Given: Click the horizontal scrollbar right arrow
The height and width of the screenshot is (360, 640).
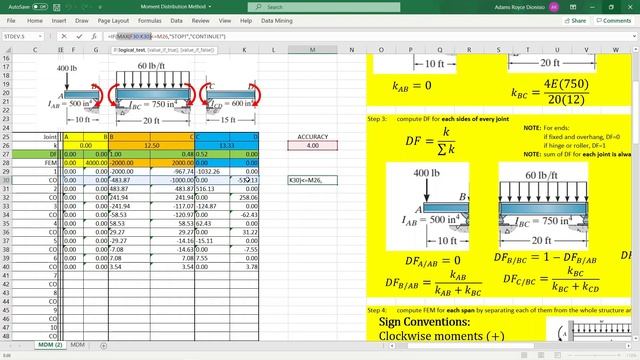Looking at the screenshot, I should (629, 346).
